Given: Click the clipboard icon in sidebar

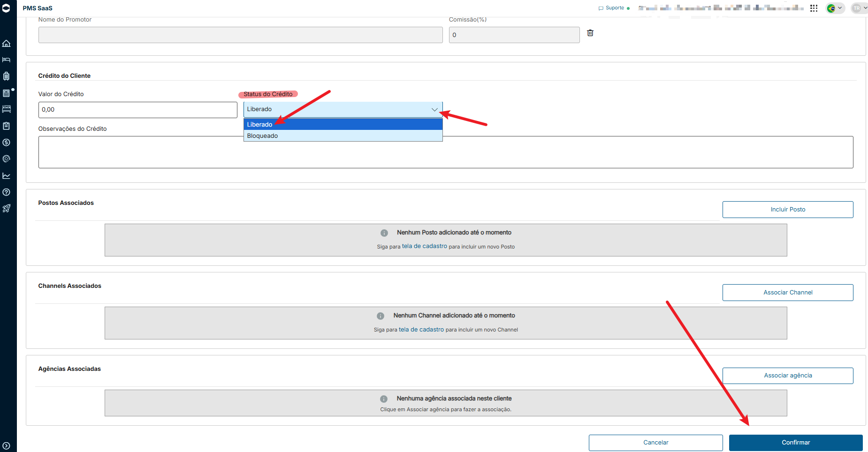Looking at the screenshot, I should [x=7, y=126].
